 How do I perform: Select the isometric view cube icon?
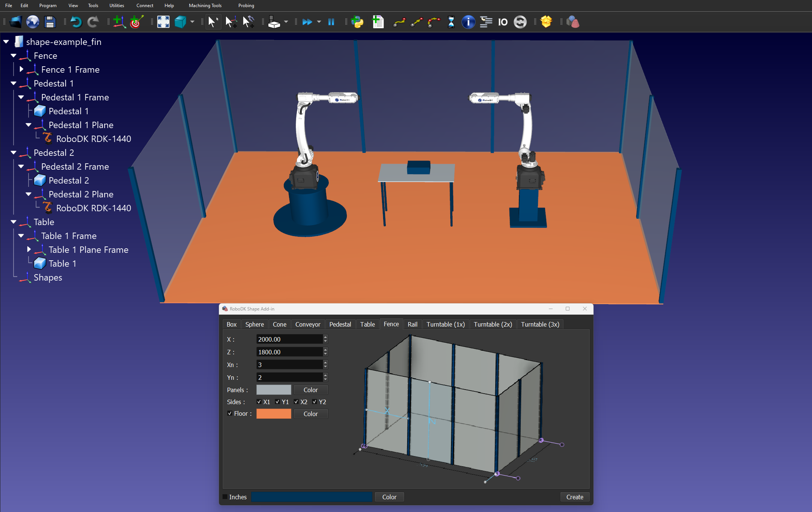pyautogui.click(x=181, y=22)
